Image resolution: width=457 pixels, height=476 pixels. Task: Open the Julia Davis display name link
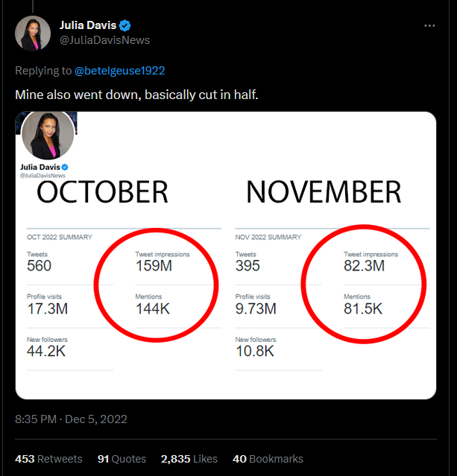(x=88, y=25)
